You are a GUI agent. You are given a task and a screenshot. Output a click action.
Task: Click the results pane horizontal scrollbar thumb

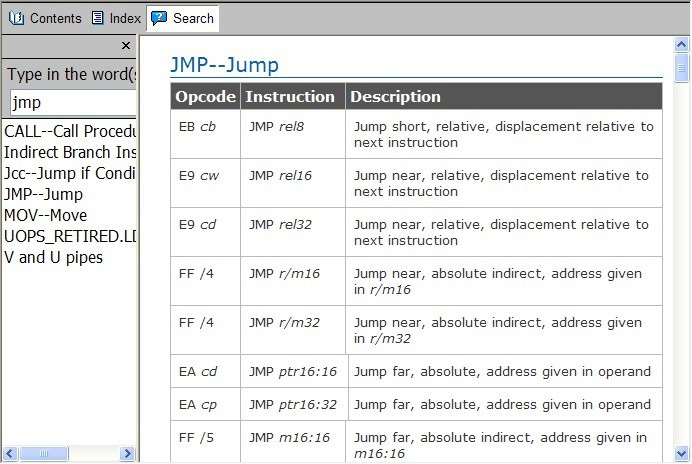44,453
